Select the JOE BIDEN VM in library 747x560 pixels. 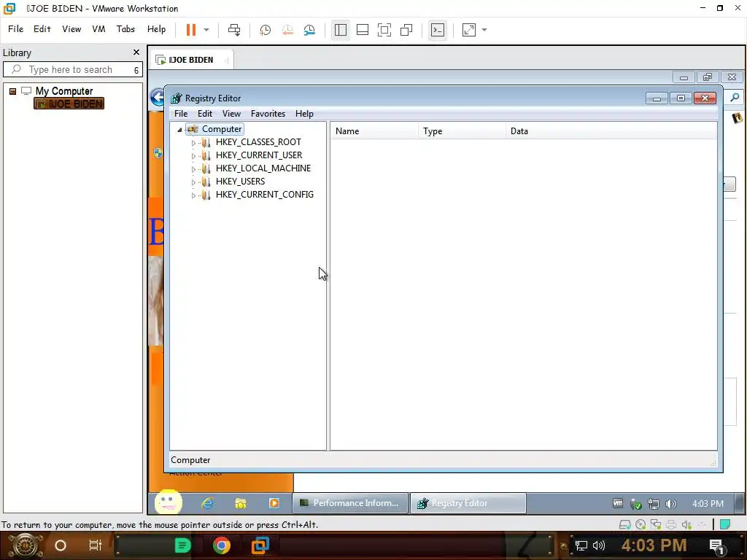pos(69,104)
